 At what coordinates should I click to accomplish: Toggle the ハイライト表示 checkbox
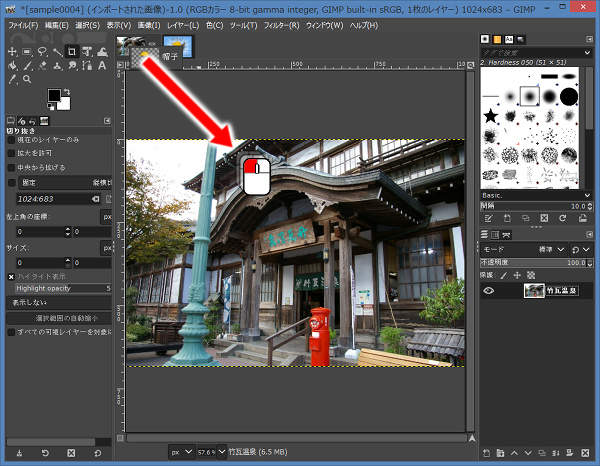point(12,276)
